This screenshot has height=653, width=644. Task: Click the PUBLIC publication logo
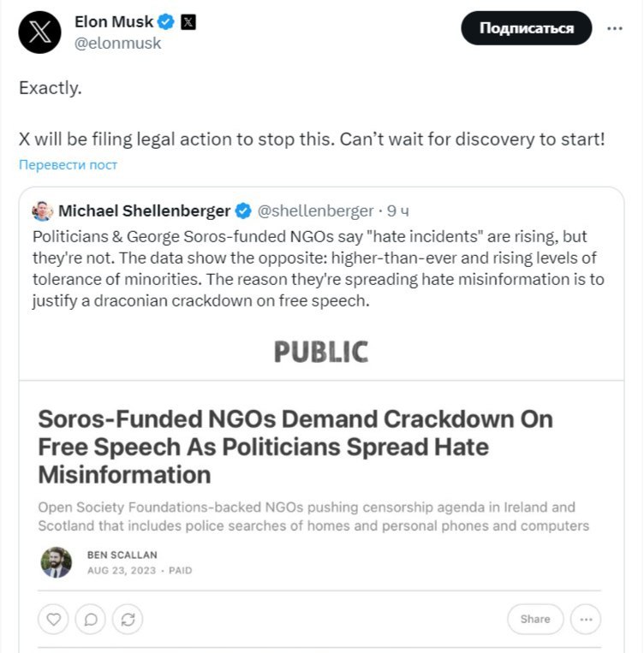[x=321, y=351]
